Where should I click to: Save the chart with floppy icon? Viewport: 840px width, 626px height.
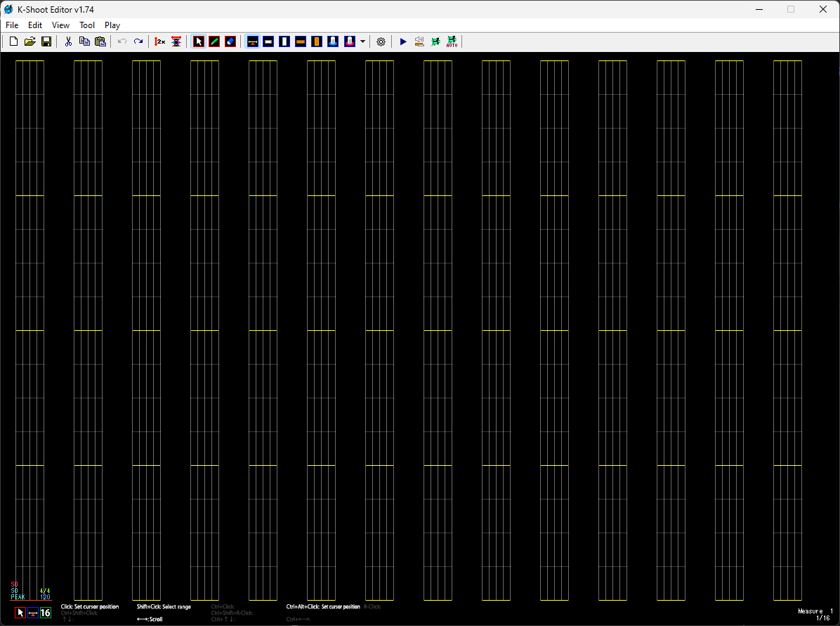point(46,42)
